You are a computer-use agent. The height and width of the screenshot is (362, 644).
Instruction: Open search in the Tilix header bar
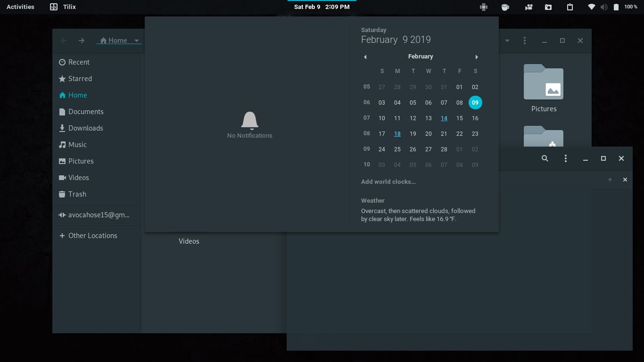pyautogui.click(x=545, y=158)
